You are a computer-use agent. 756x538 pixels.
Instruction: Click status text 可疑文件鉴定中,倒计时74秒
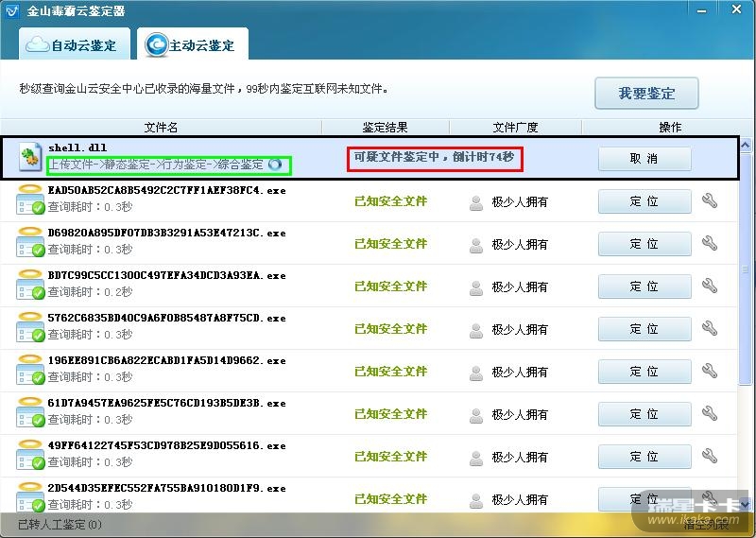[x=434, y=157]
